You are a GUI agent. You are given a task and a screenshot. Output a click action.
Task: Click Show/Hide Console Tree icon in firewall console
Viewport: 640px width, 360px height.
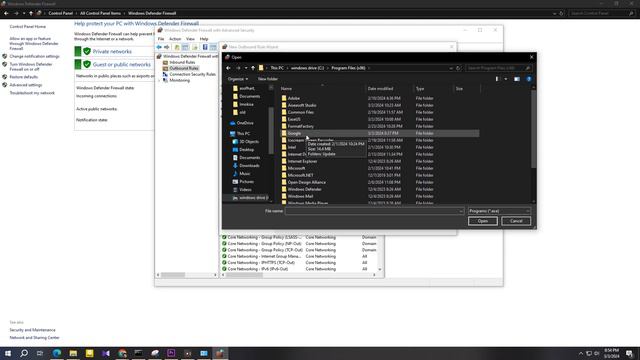pyautogui.click(x=185, y=47)
